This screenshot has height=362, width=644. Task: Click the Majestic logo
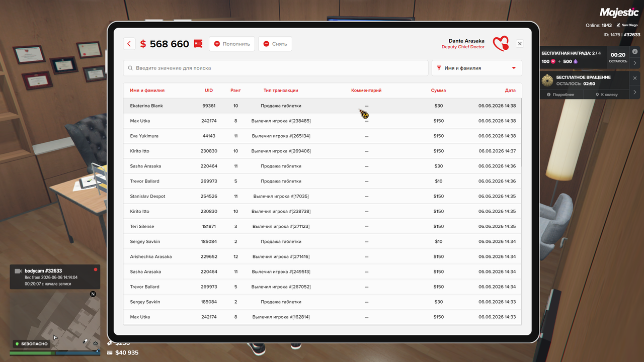pos(619,13)
